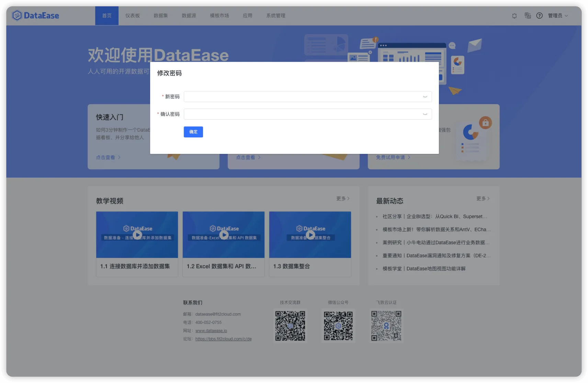Click the lock icon on the trial card
Viewport: 588px width, 383px height.
(x=485, y=123)
